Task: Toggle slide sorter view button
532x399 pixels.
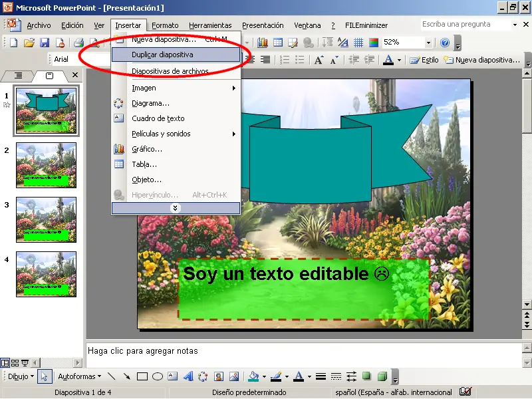Action: point(15,362)
